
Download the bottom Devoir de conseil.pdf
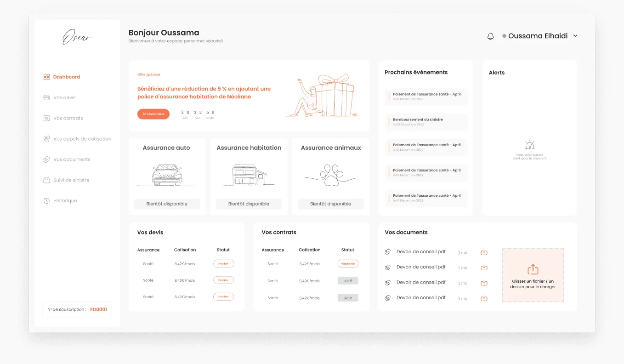[484, 298]
